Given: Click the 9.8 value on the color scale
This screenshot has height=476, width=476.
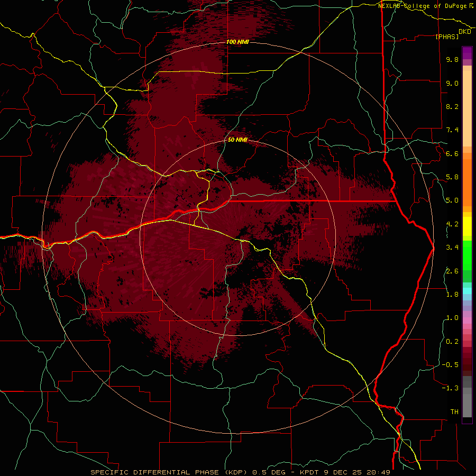Looking at the screenshot, I should (452, 59).
